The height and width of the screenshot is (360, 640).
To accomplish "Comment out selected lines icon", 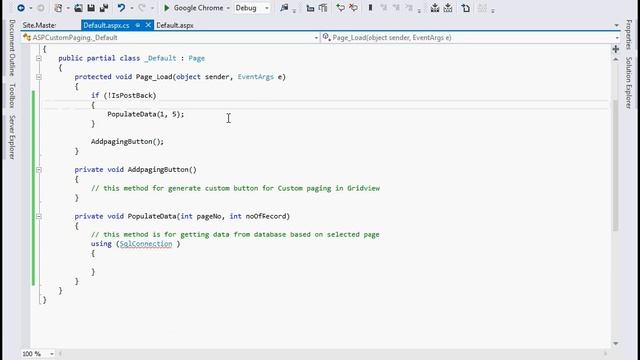I will (x=340, y=8).
